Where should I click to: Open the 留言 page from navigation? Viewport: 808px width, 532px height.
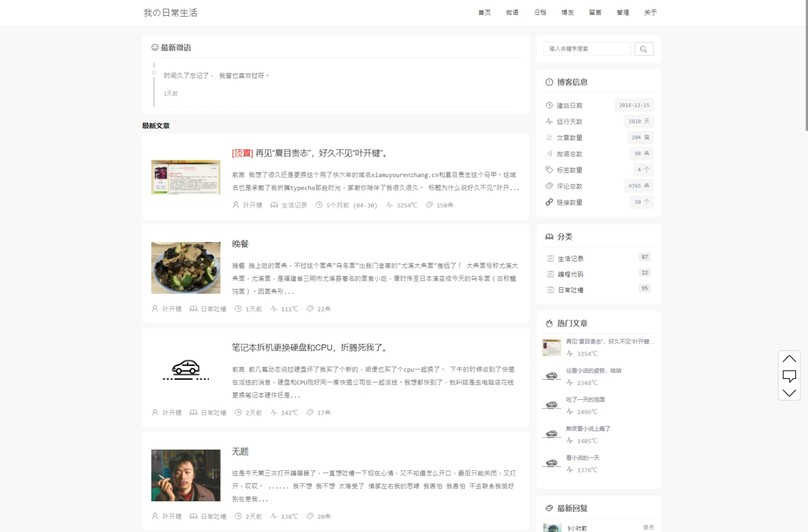tap(595, 13)
